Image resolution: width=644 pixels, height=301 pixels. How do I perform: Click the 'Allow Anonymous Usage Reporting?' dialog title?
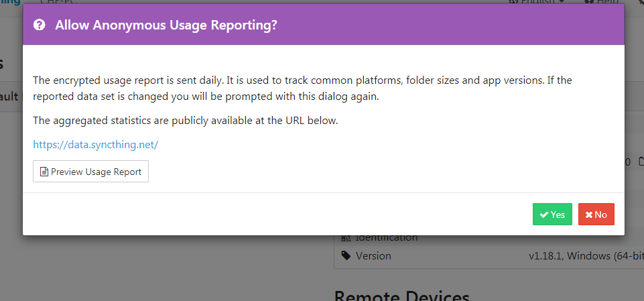click(x=166, y=25)
